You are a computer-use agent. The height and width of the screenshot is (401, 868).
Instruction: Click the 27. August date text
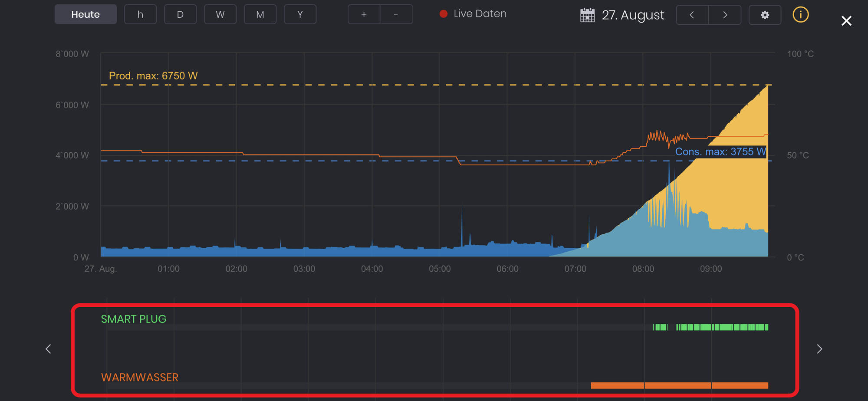point(633,15)
